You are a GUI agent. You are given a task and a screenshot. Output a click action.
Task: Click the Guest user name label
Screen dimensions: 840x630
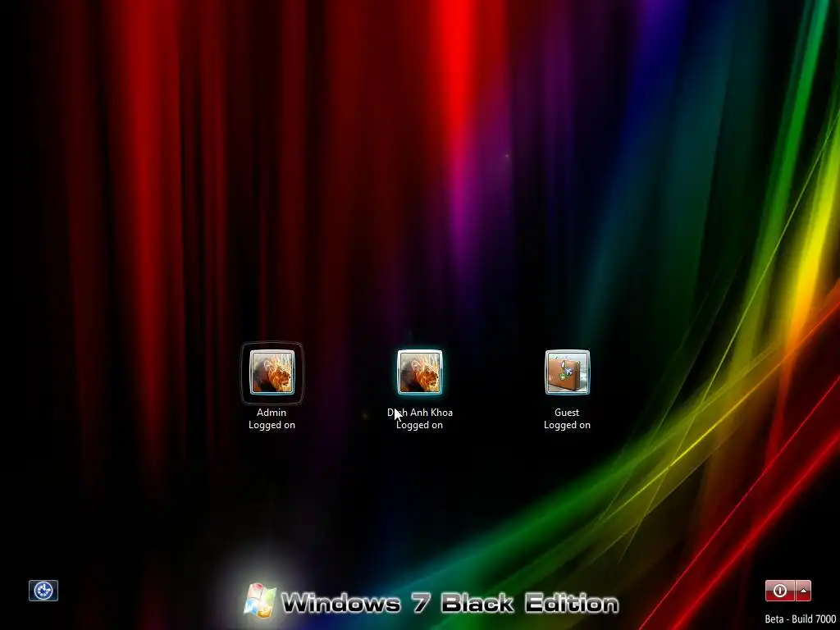[567, 413]
